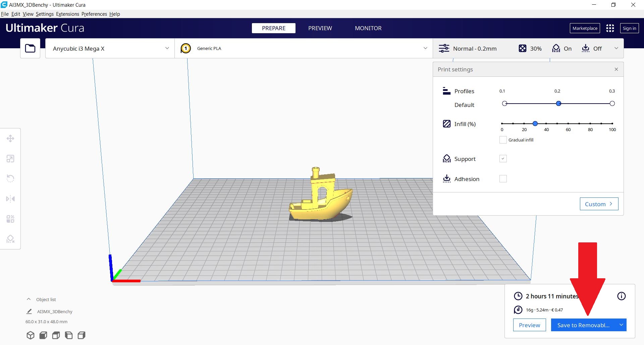Click the print info icon beside time estimate

(x=621, y=296)
